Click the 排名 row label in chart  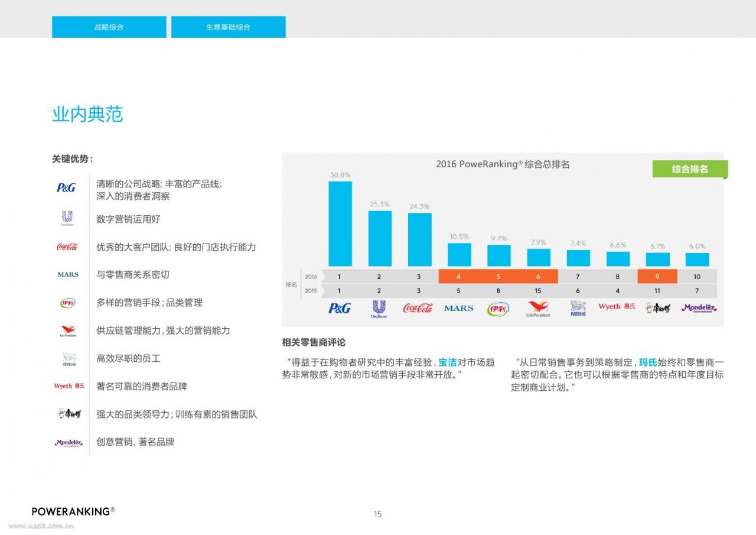pyautogui.click(x=292, y=284)
